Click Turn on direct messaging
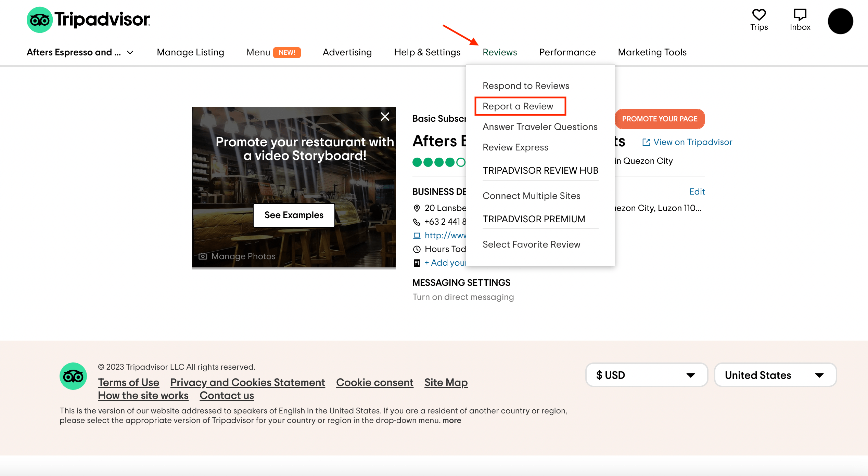 coord(463,297)
